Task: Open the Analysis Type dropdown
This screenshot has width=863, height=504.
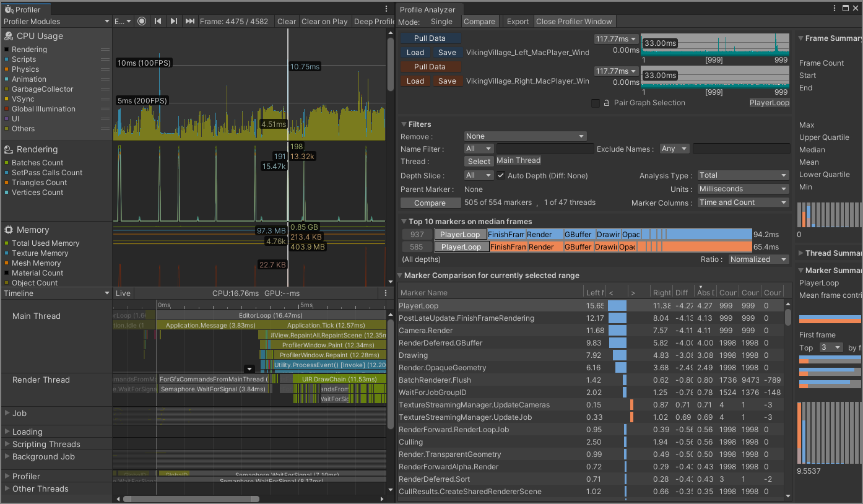Action: 743,175
